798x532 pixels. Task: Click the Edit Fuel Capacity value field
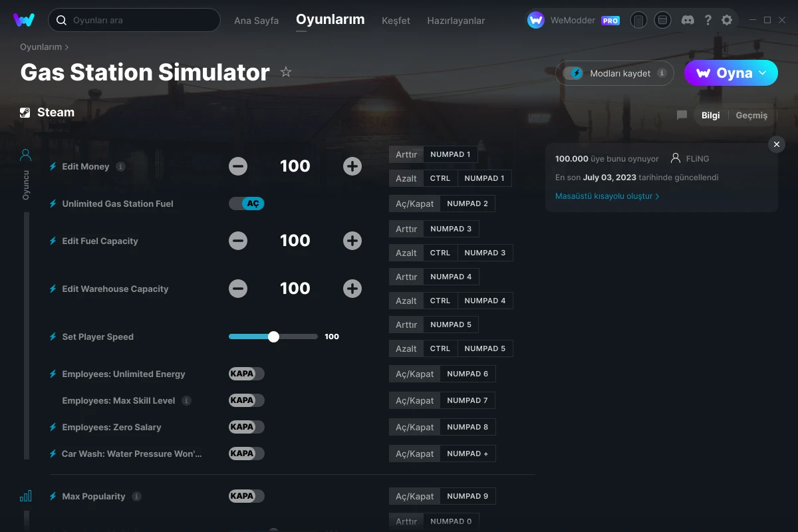coord(295,241)
